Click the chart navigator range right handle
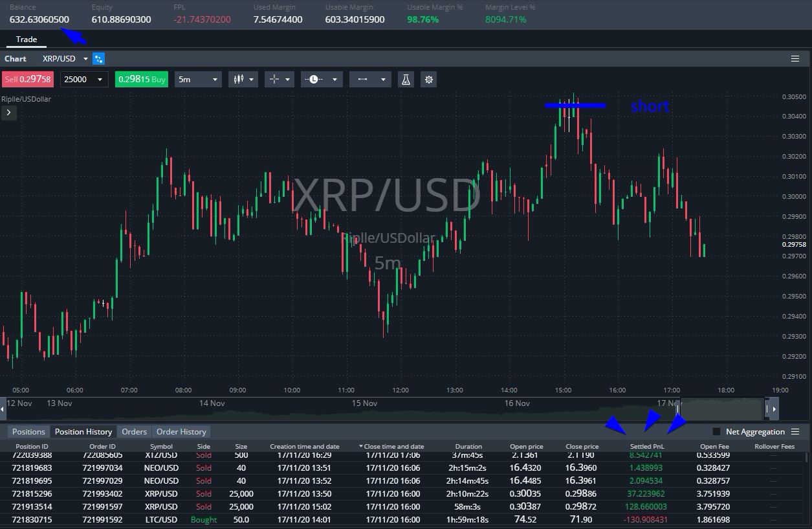The height and width of the screenshot is (529, 812). (x=768, y=409)
